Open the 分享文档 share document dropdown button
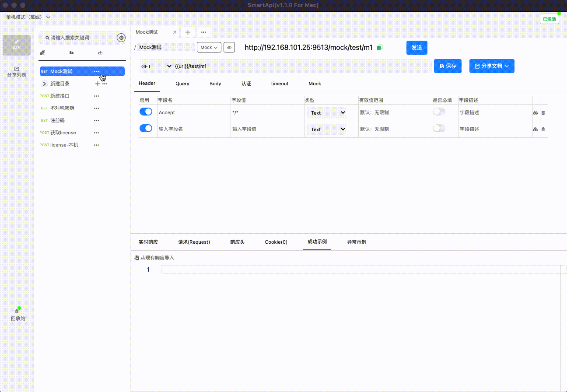This screenshot has height=392, width=567. [492, 66]
